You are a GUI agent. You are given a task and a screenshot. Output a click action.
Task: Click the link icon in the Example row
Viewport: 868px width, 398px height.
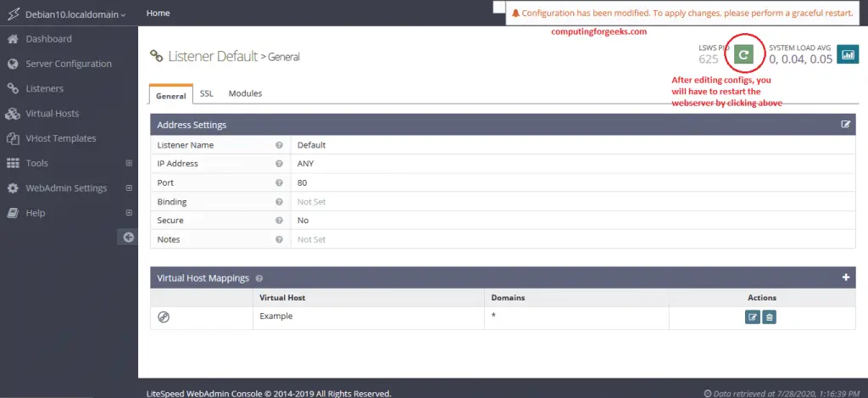pos(164,317)
